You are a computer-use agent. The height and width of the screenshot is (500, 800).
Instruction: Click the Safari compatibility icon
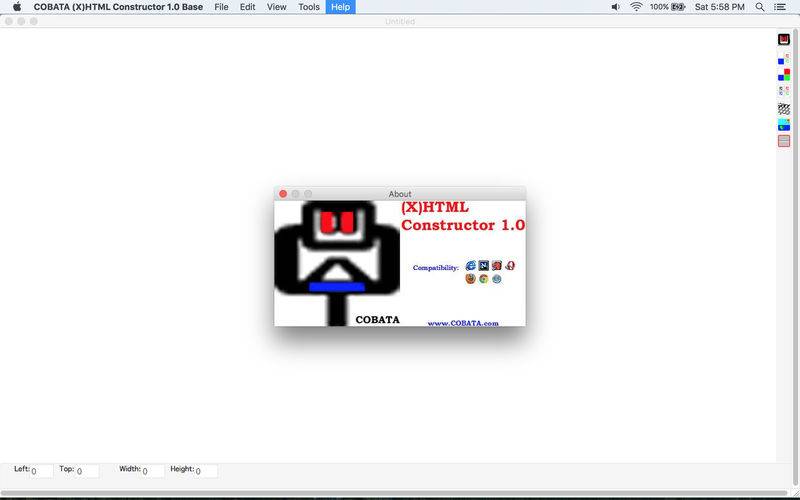pos(496,279)
